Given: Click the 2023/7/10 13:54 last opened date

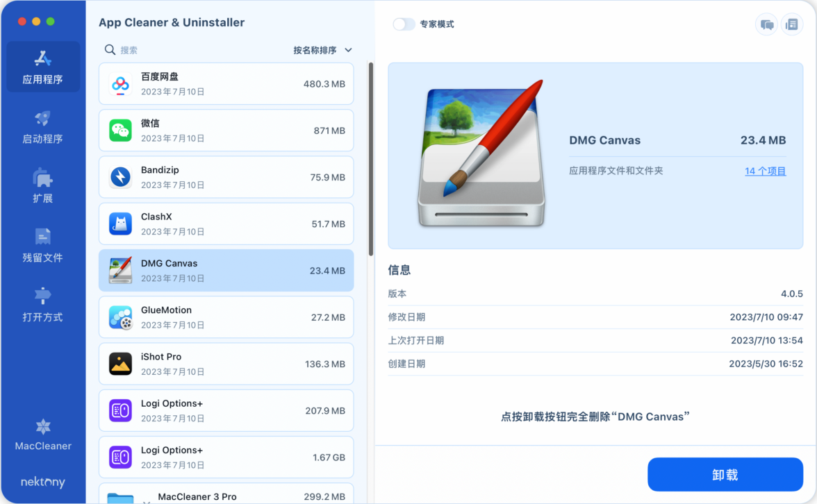Looking at the screenshot, I should tap(767, 340).
